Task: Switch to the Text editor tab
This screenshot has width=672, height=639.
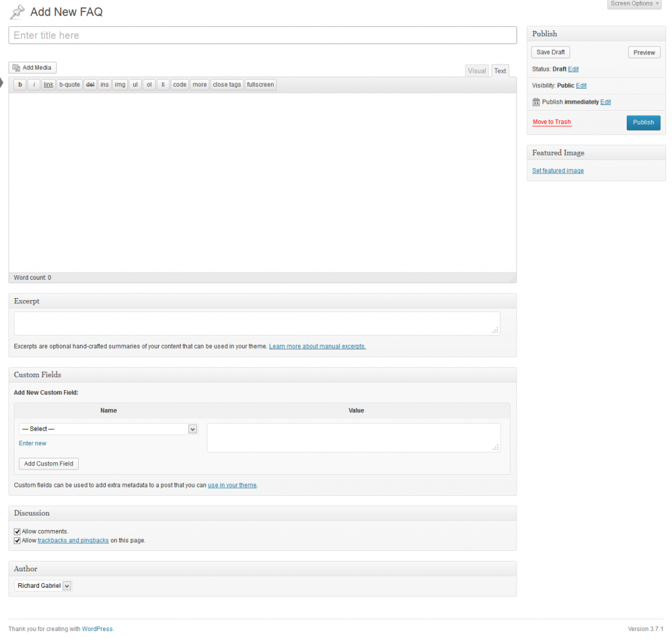Action: click(x=500, y=71)
